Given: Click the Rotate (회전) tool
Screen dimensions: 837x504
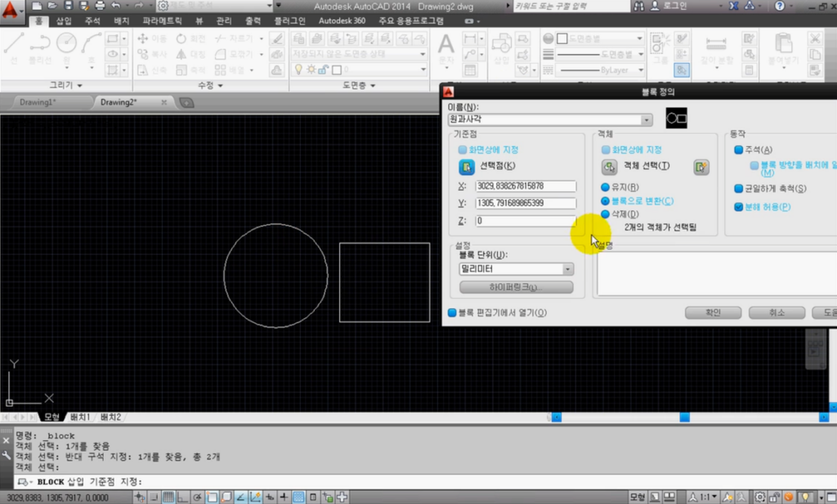Looking at the screenshot, I should coord(190,39).
